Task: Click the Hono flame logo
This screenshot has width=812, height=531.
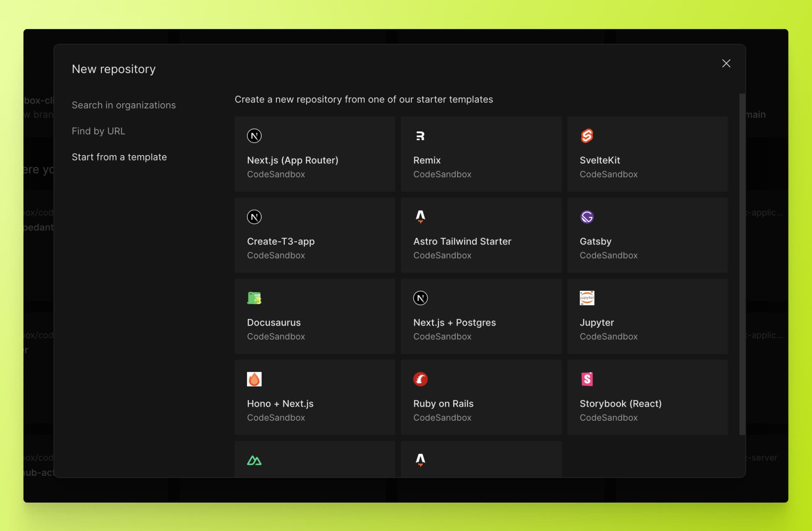Action: coord(254,379)
